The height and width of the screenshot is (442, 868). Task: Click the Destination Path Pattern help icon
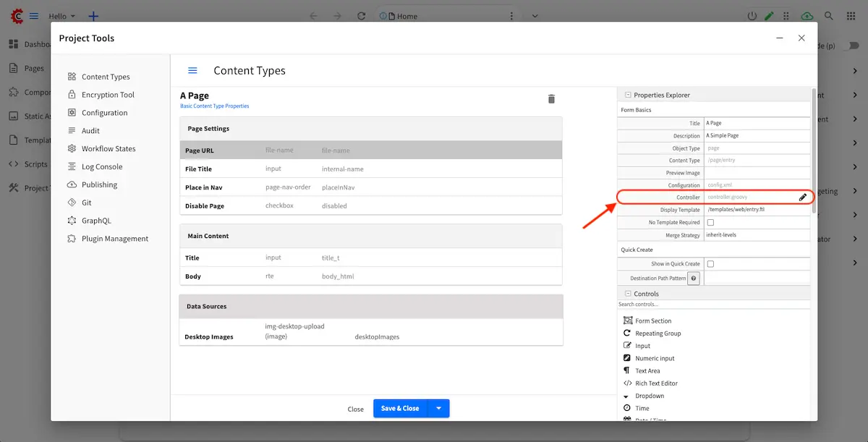point(694,279)
